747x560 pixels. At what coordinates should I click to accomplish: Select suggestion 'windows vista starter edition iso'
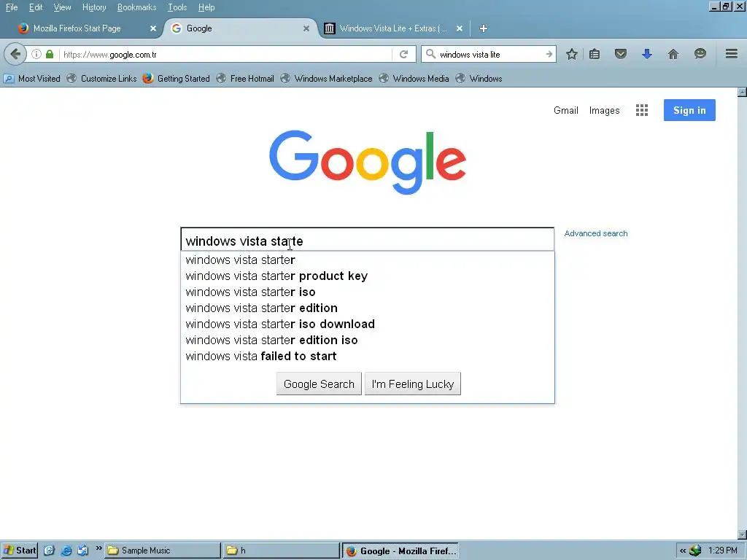point(368,340)
